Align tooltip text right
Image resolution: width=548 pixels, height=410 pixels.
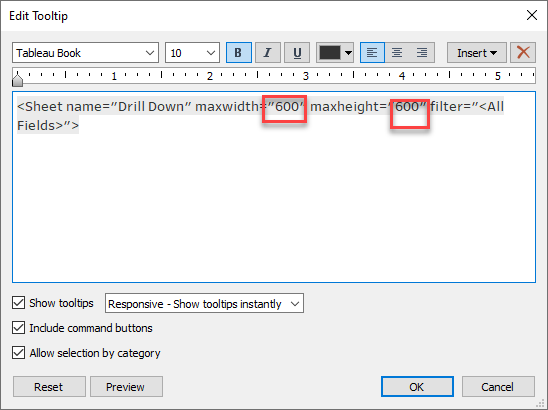[422, 53]
